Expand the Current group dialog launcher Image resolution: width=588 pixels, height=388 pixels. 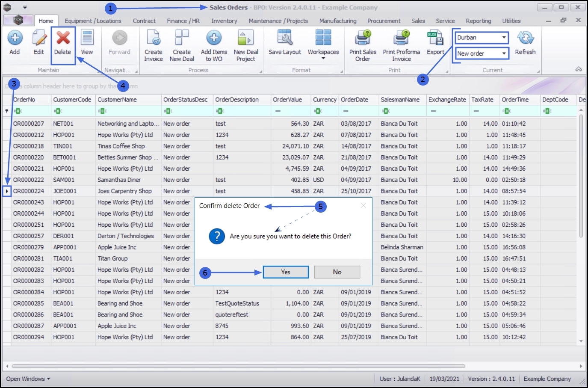538,71
